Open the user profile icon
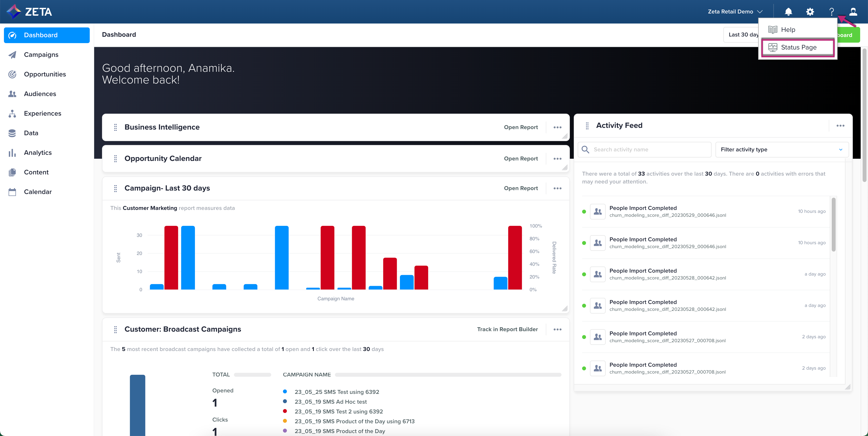 853,12
